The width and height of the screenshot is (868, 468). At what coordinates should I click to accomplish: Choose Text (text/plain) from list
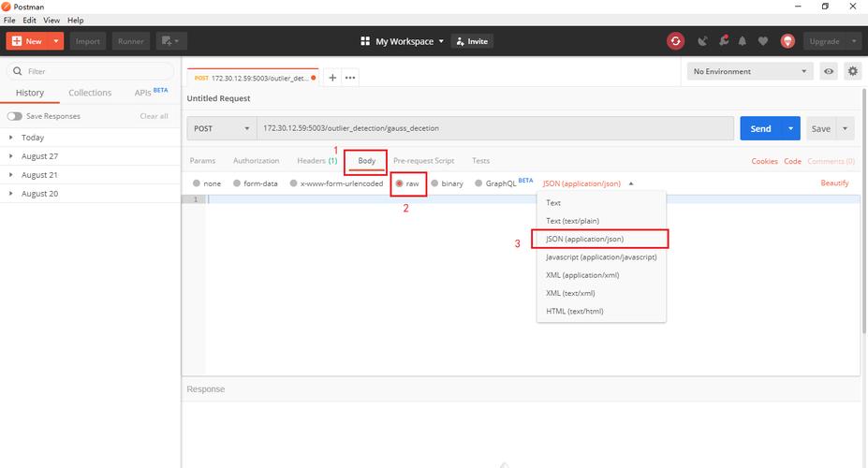600,221
